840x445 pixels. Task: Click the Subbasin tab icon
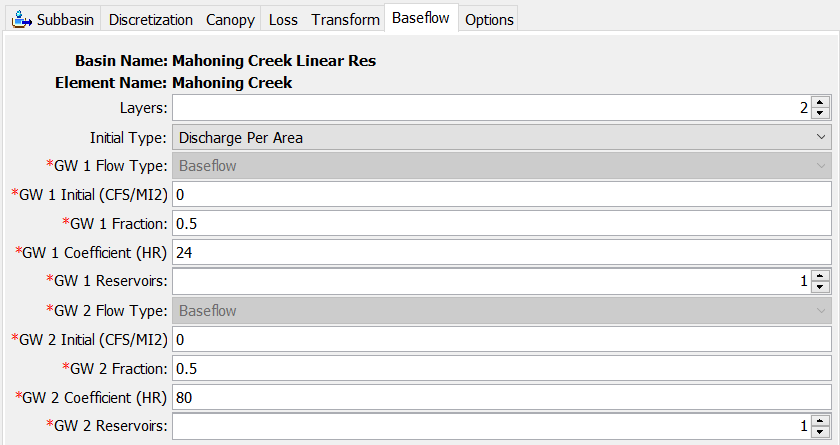click(21, 19)
